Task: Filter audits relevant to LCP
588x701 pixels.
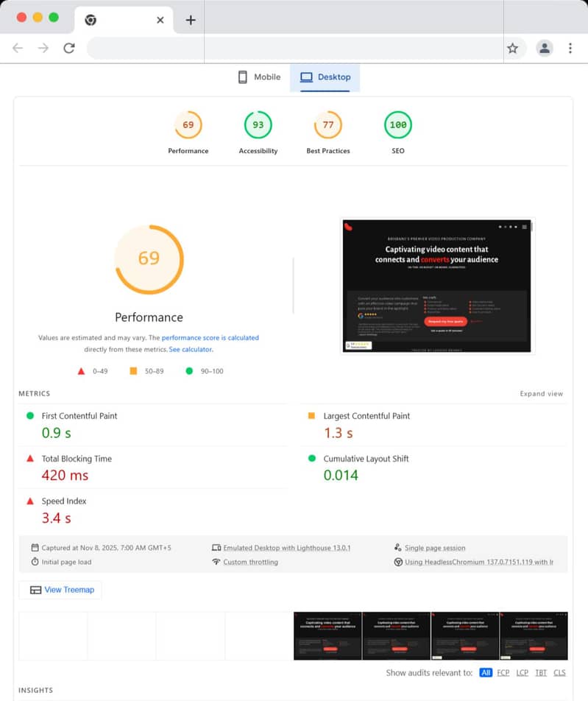Action: 522,672
